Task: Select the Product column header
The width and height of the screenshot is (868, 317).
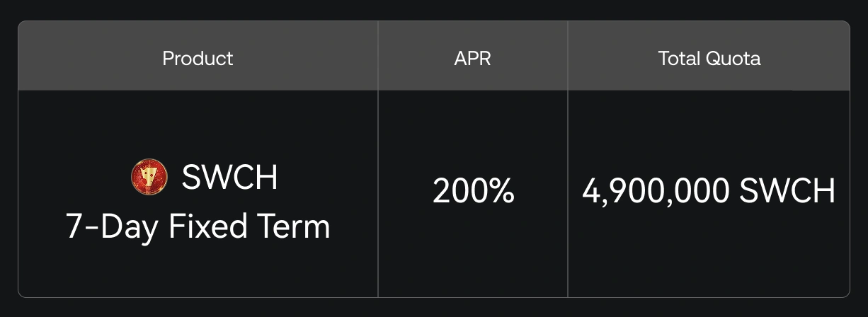Action: (198, 58)
